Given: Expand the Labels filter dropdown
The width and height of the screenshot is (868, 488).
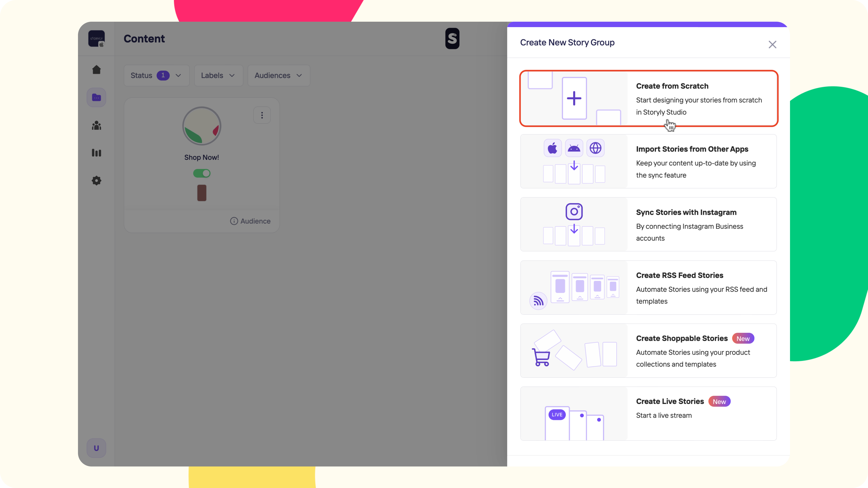Looking at the screenshot, I should 218,75.
